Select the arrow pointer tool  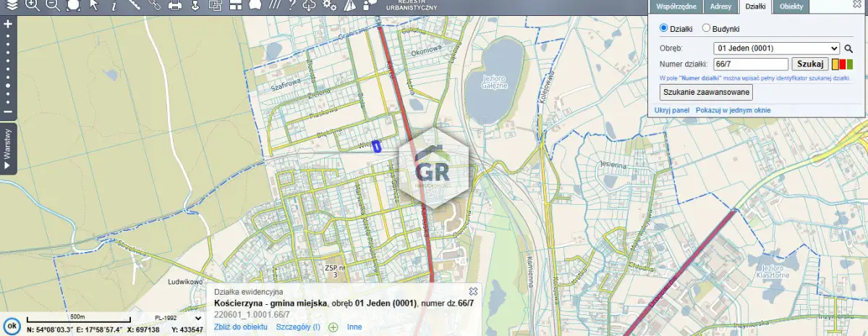coord(93,5)
